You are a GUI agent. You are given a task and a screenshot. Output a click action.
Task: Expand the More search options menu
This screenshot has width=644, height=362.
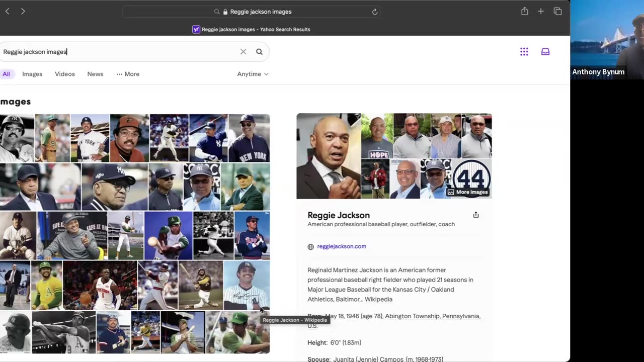coord(128,74)
